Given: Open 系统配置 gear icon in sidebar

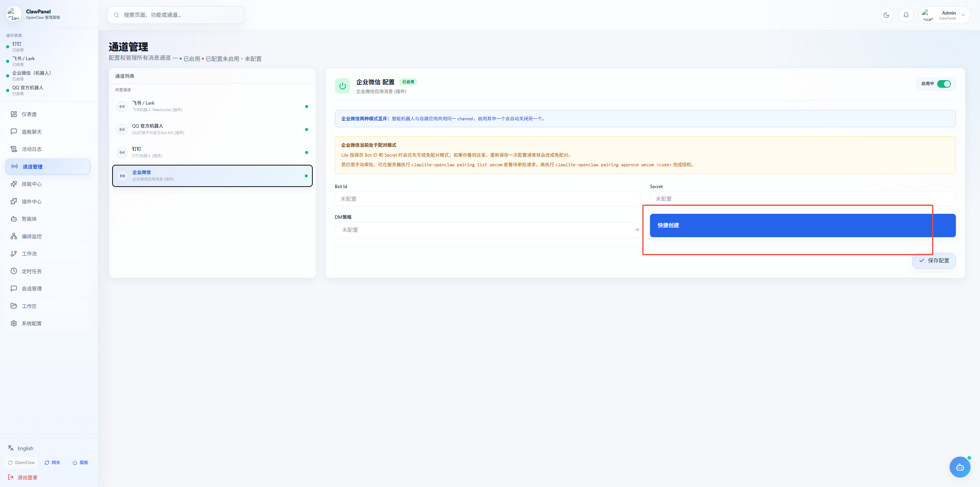Looking at the screenshot, I should 14,323.
